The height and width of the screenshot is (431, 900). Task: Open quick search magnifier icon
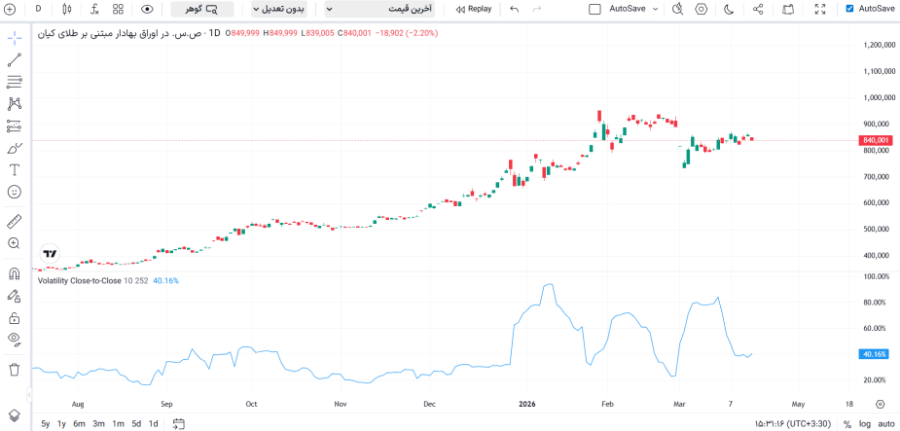coord(678,9)
